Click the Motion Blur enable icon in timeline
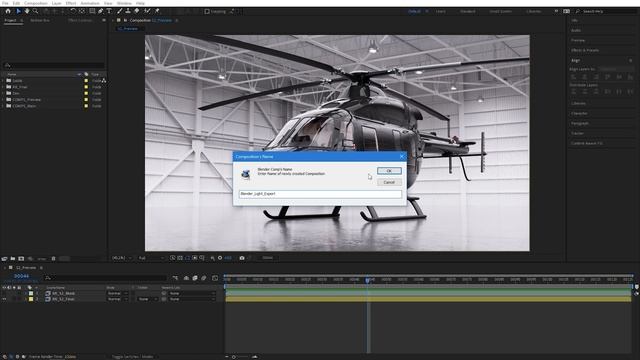The image size is (640, 360). [204, 278]
